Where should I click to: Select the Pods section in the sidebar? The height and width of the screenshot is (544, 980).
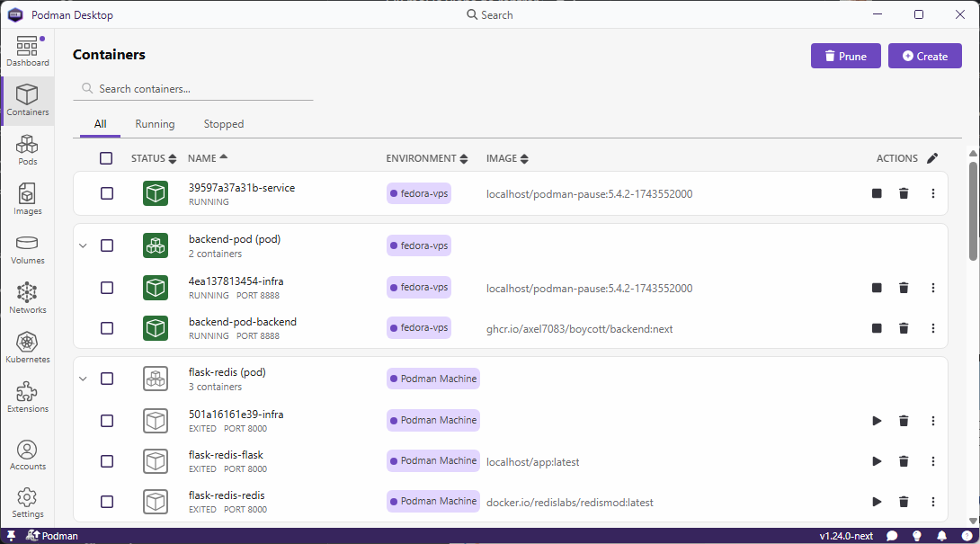tap(27, 149)
